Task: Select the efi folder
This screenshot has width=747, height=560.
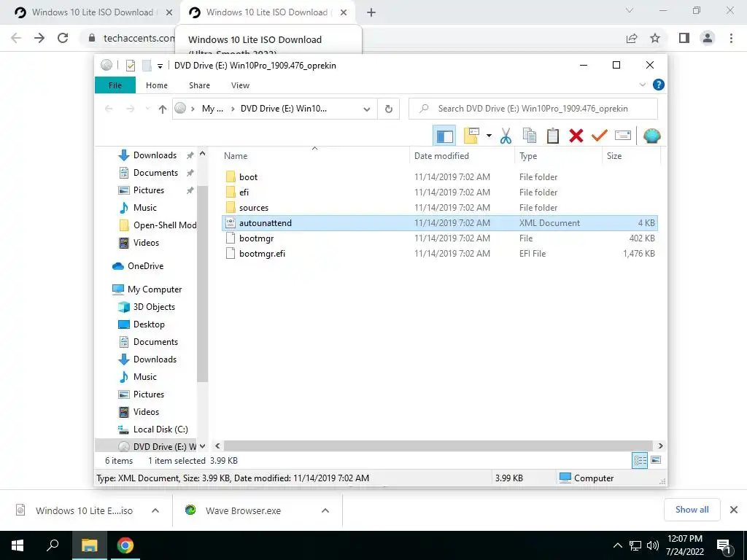Action: pyautogui.click(x=244, y=192)
